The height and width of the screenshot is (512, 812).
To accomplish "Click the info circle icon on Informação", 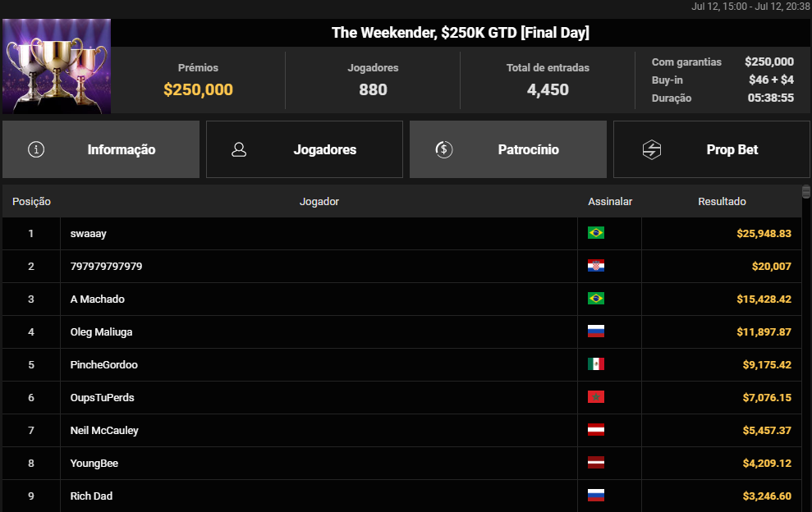I will click(36, 149).
